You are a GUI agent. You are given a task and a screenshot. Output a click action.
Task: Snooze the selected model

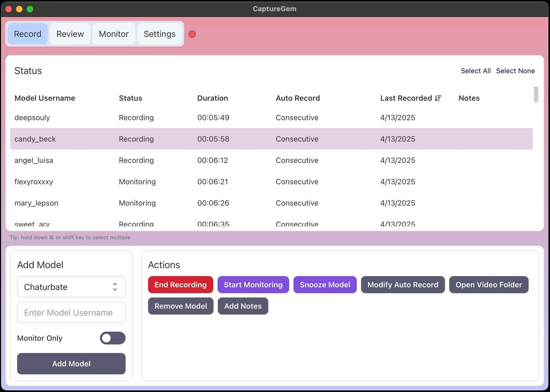pyautogui.click(x=325, y=285)
